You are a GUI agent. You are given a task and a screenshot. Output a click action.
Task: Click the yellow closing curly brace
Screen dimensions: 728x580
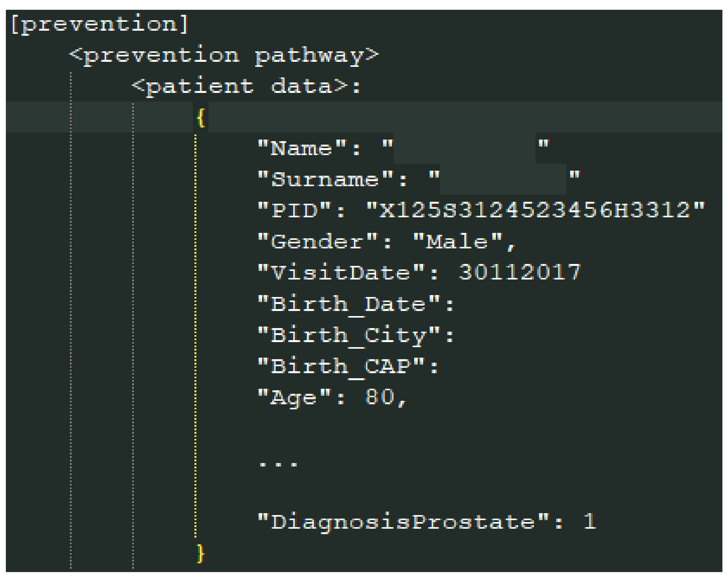click(201, 553)
